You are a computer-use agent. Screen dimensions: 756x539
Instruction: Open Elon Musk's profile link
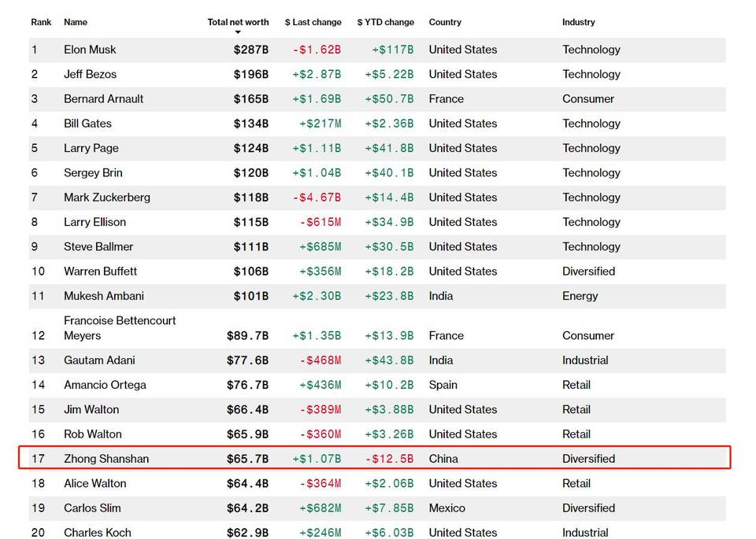pyautogui.click(x=90, y=50)
